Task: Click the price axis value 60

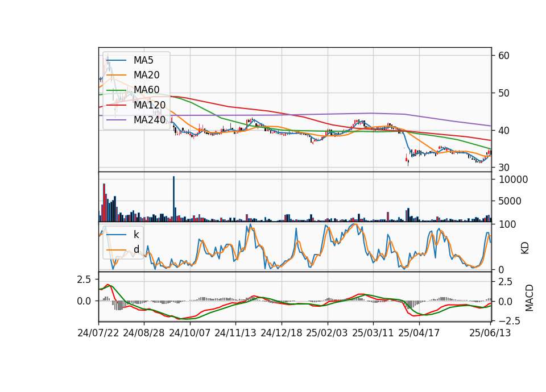Action: pos(503,56)
